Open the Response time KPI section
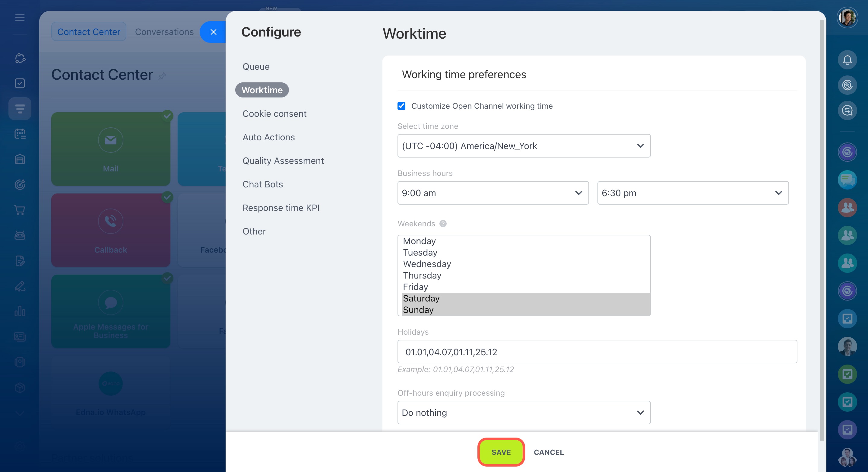 [x=281, y=208]
